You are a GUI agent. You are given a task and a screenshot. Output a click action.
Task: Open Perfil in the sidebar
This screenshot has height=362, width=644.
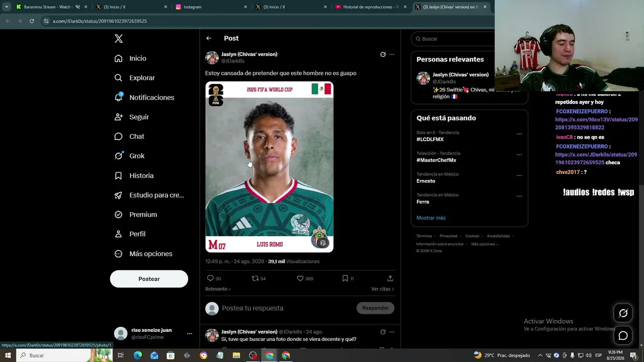pyautogui.click(x=130, y=234)
